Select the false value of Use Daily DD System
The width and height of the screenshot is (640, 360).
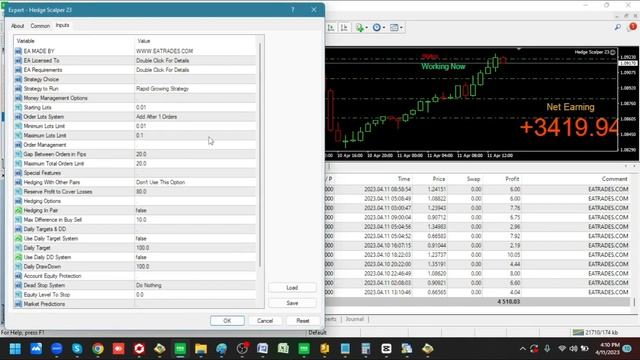coord(141,257)
